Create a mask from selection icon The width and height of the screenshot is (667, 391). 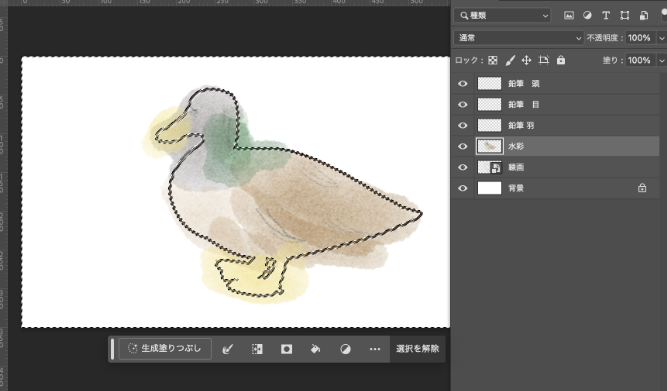pos(286,349)
